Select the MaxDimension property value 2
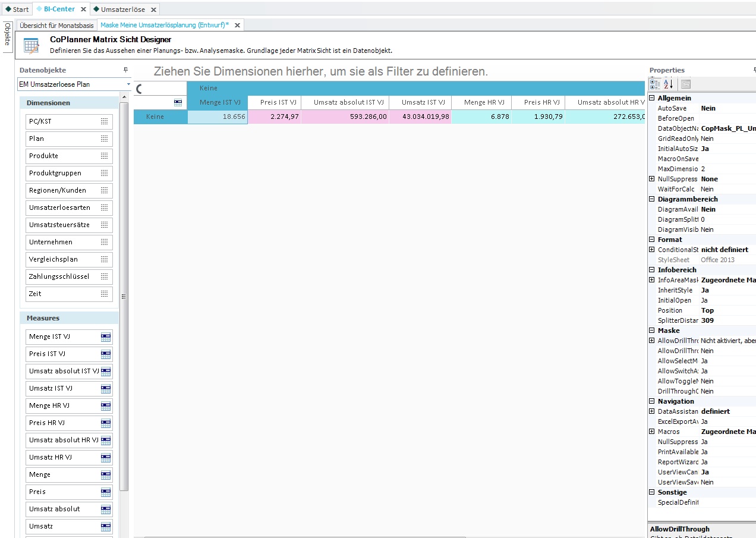The width and height of the screenshot is (756, 538). coord(727,169)
